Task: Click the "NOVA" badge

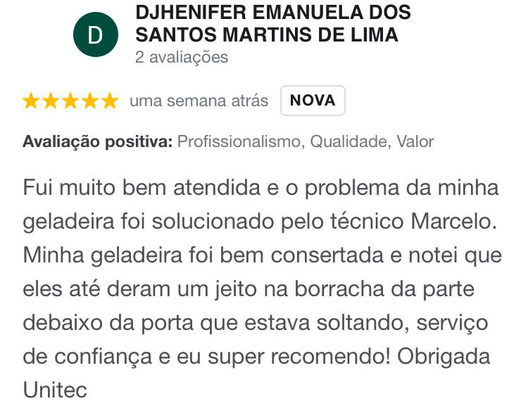Action: 313,100
